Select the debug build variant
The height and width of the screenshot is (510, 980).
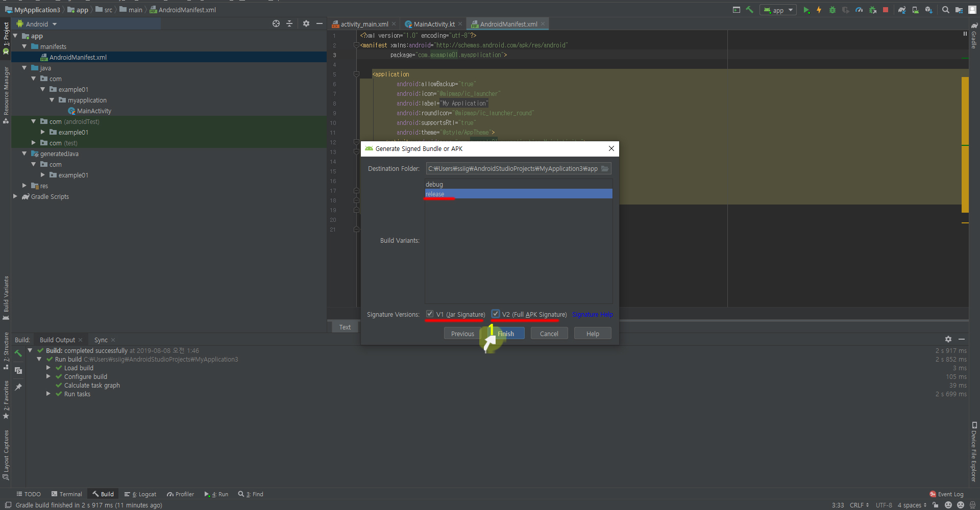(x=434, y=184)
